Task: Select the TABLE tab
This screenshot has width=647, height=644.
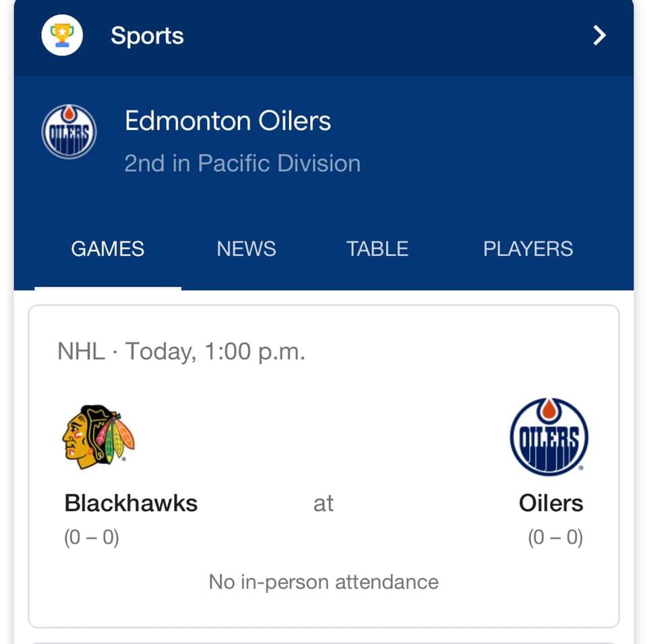Action: (x=377, y=249)
